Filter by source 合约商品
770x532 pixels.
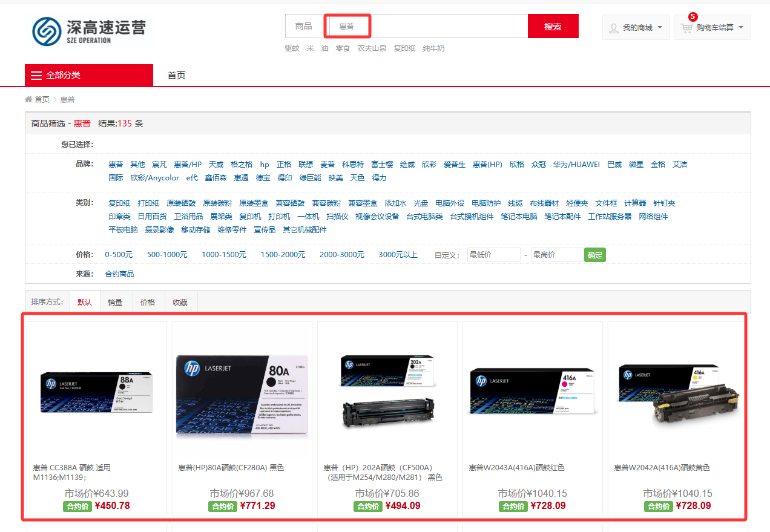pos(119,274)
